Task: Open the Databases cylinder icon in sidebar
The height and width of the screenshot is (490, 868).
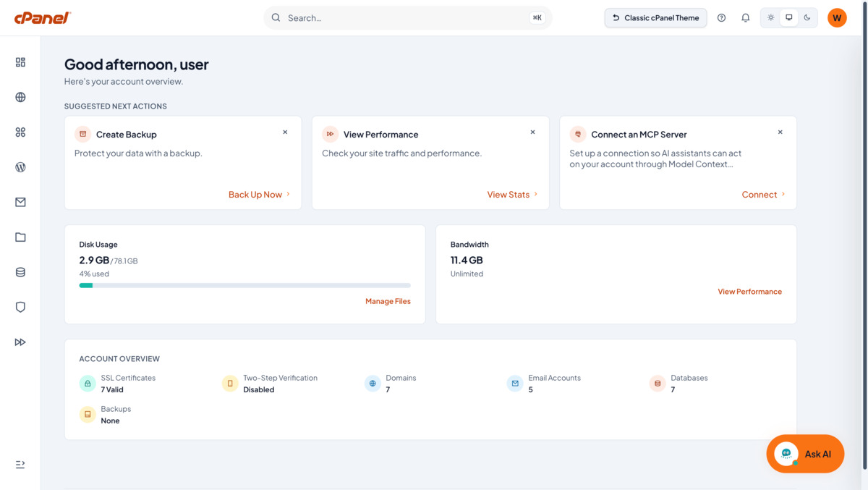Action: 20,272
